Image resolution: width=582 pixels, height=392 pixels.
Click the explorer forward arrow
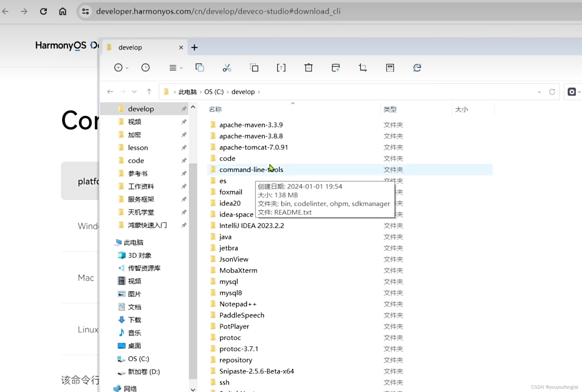pyautogui.click(x=123, y=92)
